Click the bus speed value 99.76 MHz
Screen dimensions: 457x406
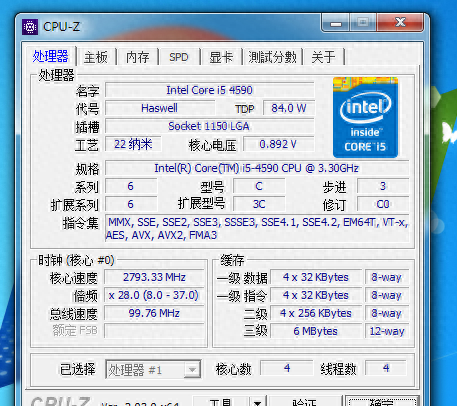pos(154,313)
